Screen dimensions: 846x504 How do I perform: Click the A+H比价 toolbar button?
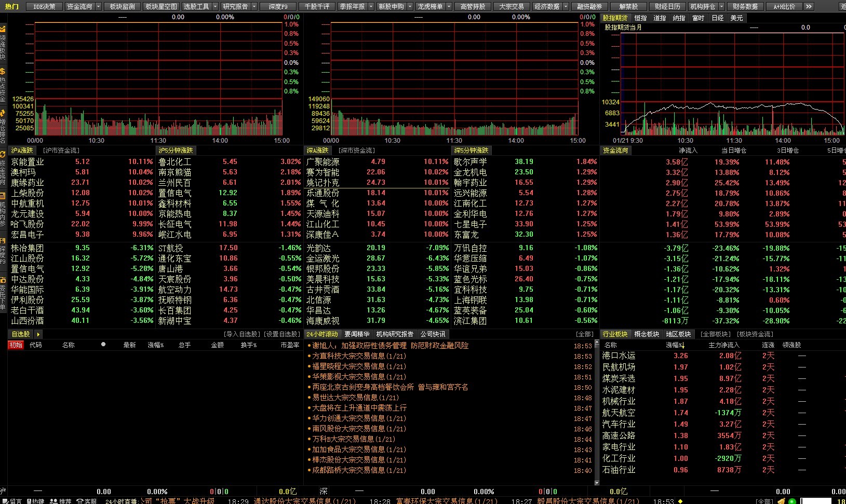click(x=784, y=6)
